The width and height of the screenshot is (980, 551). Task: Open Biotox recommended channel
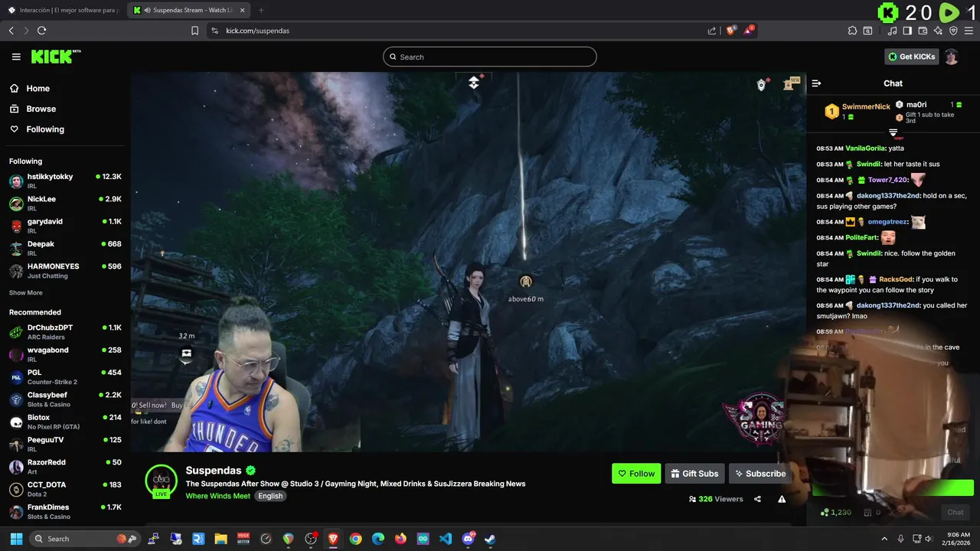pos(65,422)
